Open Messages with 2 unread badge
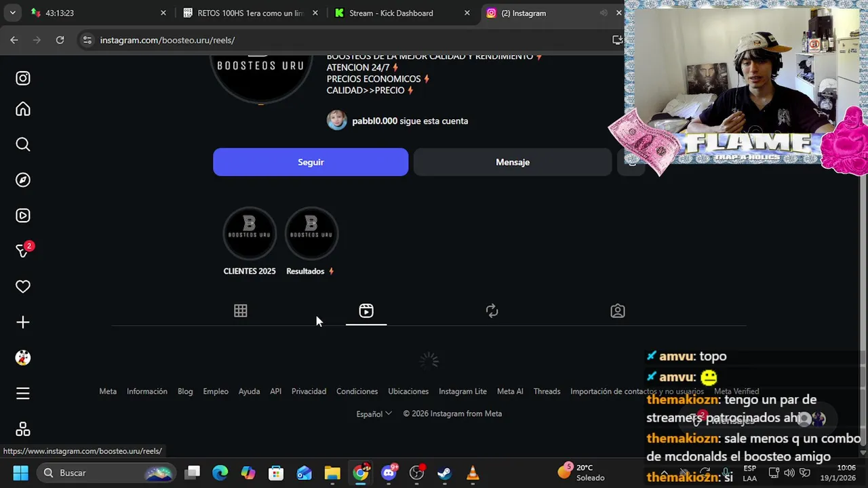This screenshot has width=868, height=488. coord(23,251)
